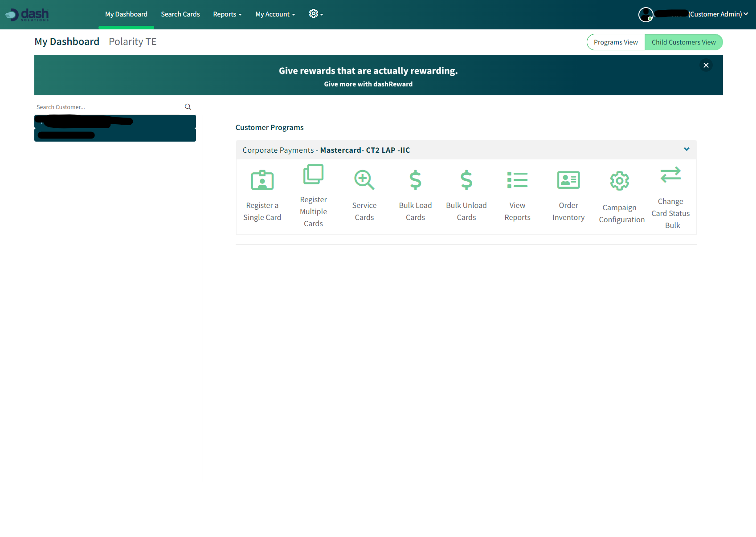
Task: Close the dashReward promotional banner
Action: click(706, 65)
